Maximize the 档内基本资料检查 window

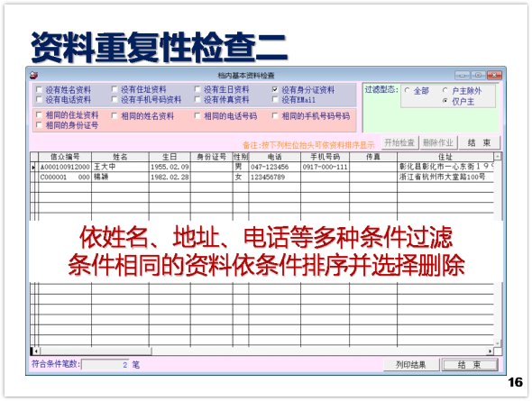[479, 75]
